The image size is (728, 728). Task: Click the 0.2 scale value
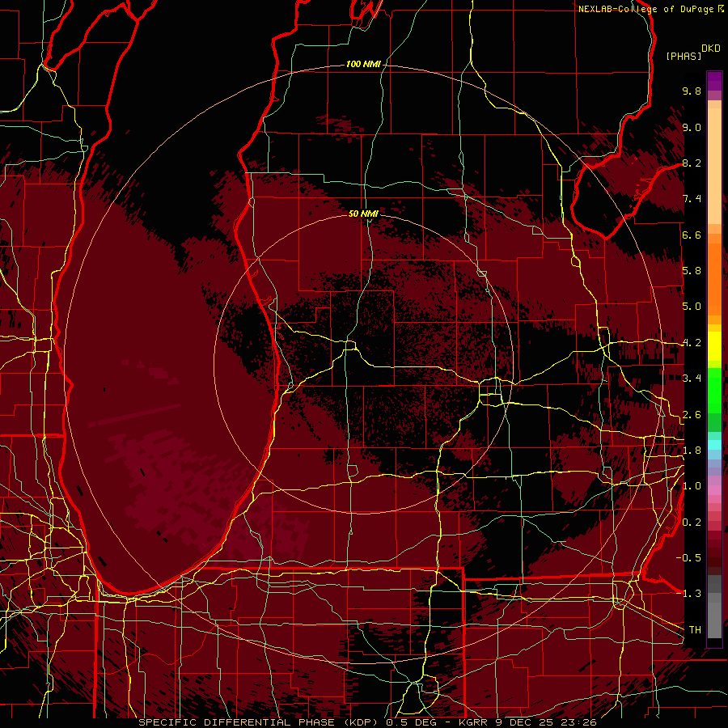click(692, 523)
